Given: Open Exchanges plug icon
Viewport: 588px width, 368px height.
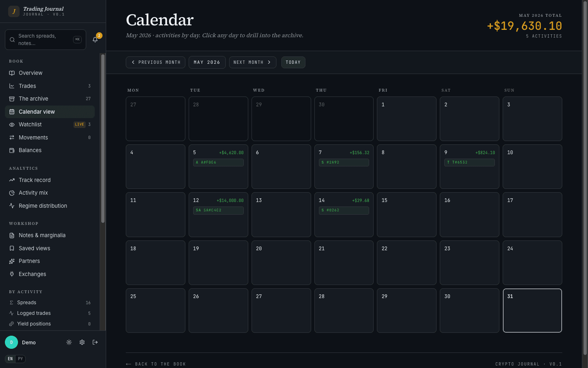Looking at the screenshot, I should (x=12, y=274).
